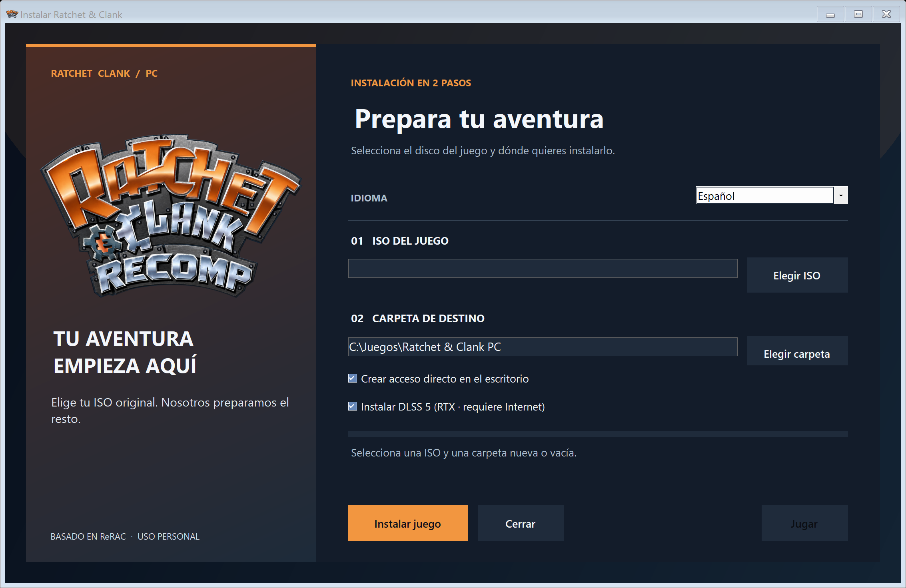This screenshot has height=588, width=906.
Task: Open the Idioma language dropdown arrow
Action: pyautogui.click(x=841, y=195)
